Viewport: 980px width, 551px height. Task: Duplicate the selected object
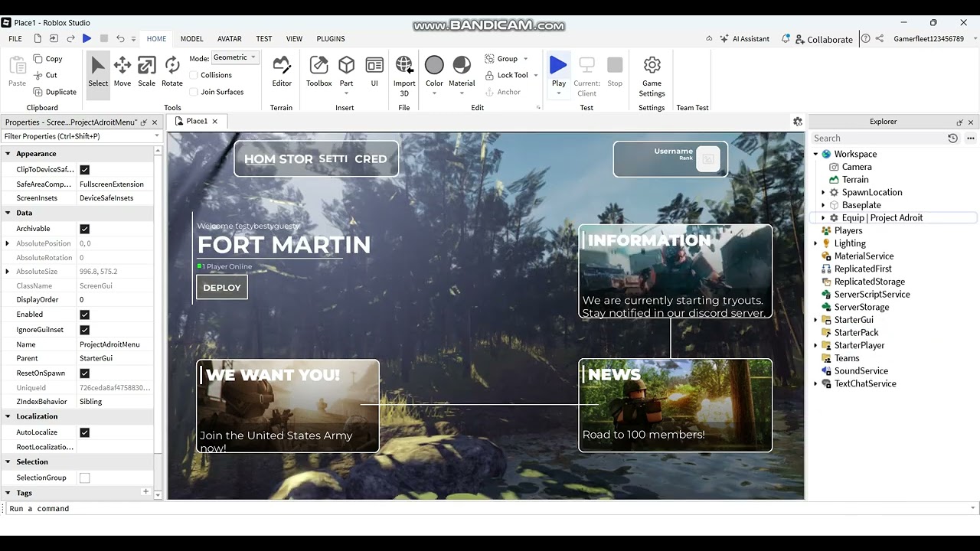(54, 92)
